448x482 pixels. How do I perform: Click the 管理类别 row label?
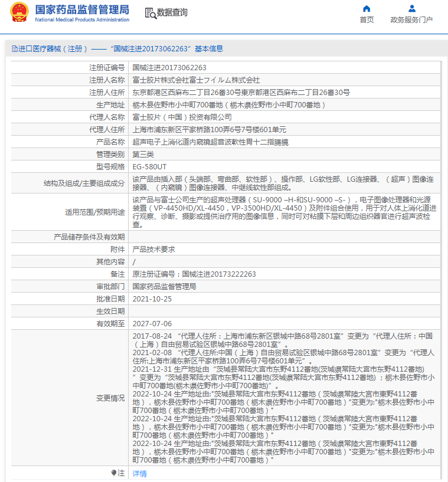pos(110,155)
